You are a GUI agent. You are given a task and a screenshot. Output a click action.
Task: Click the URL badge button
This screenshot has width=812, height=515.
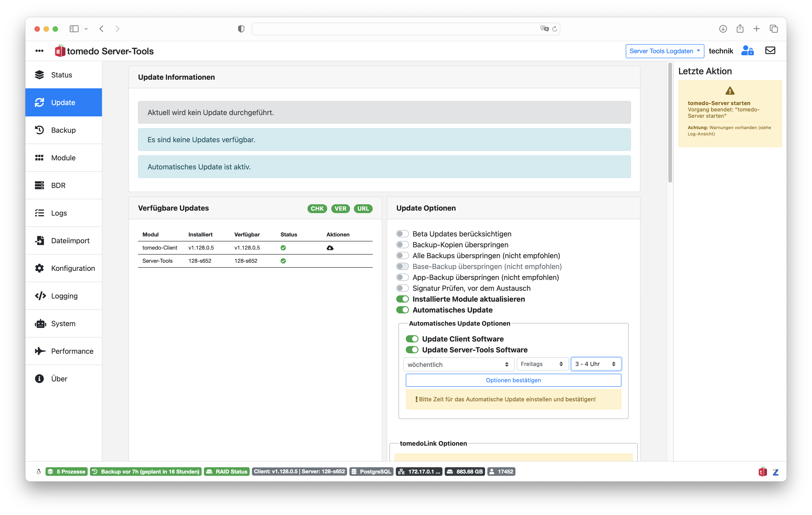point(363,209)
